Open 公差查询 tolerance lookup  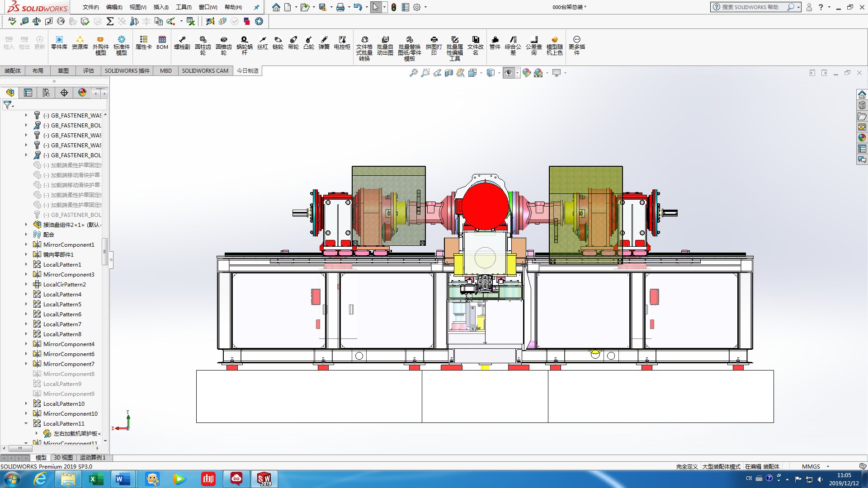[534, 46]
